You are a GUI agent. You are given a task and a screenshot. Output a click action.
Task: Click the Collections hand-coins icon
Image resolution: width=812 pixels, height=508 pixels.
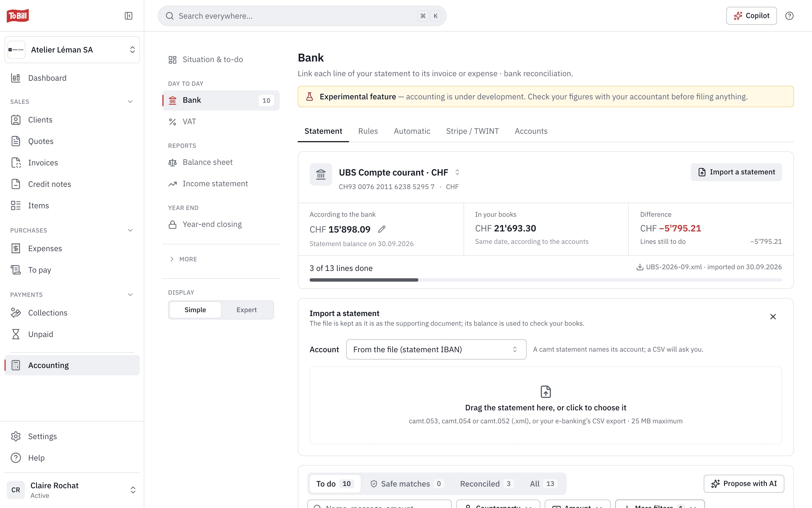16,313
